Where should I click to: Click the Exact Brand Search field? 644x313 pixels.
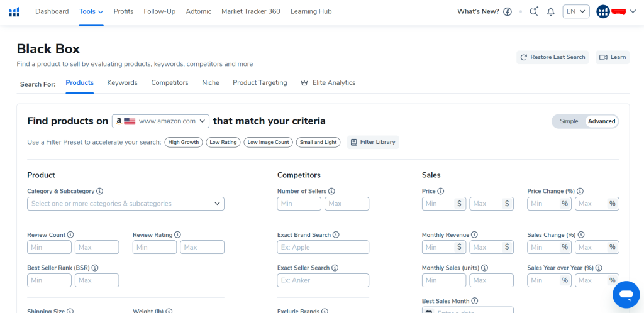coord(323,248)
